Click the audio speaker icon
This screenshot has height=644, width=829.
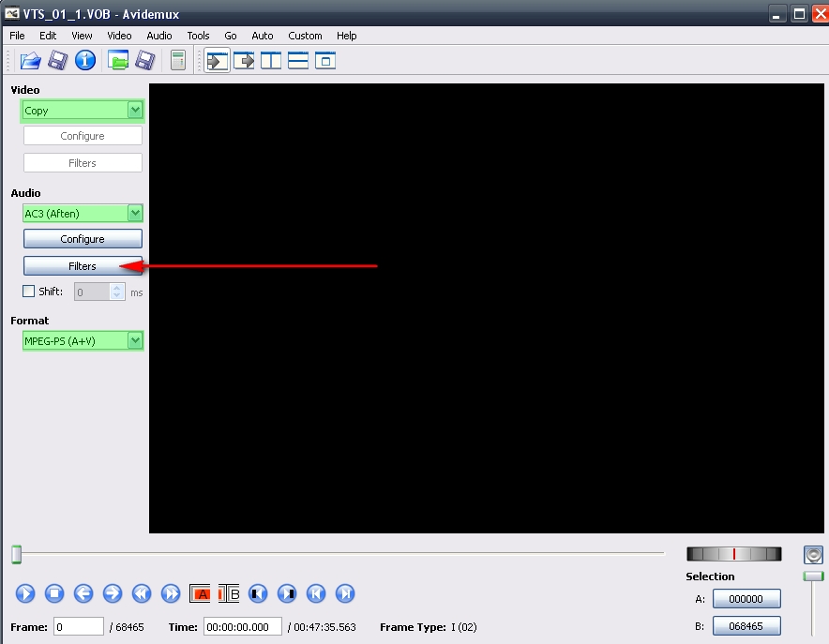(813, 555)
